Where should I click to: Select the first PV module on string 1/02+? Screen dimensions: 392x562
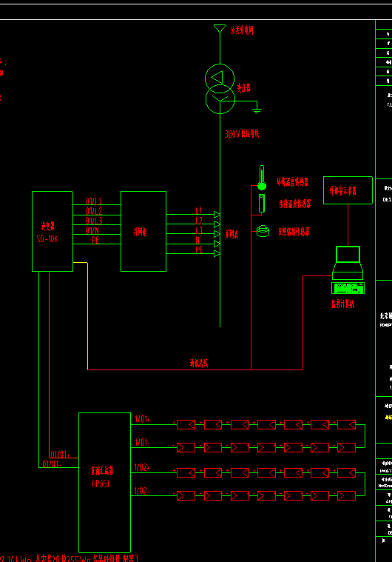(x=186, y=472)
